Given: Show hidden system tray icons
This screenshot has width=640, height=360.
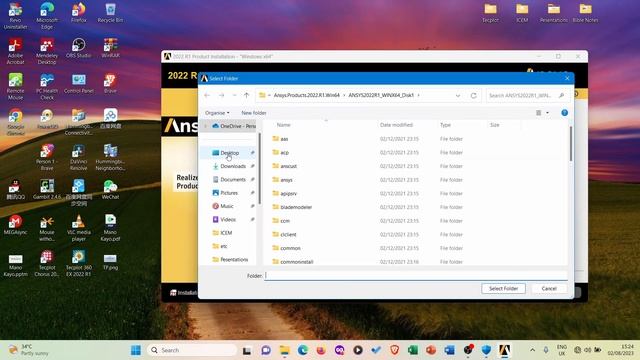Looking at the screenshot, I should pyautogui.click(x=532, y=350).
